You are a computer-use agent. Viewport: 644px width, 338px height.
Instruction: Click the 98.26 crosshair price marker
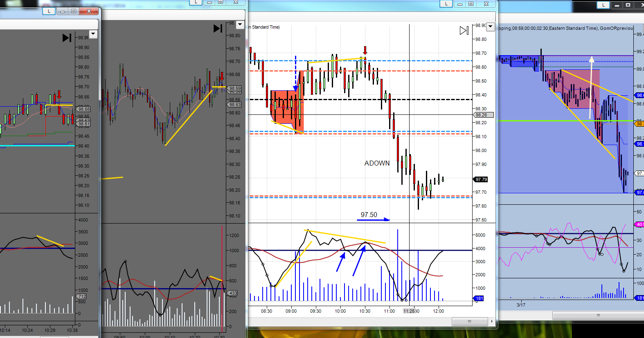point(483,115)
